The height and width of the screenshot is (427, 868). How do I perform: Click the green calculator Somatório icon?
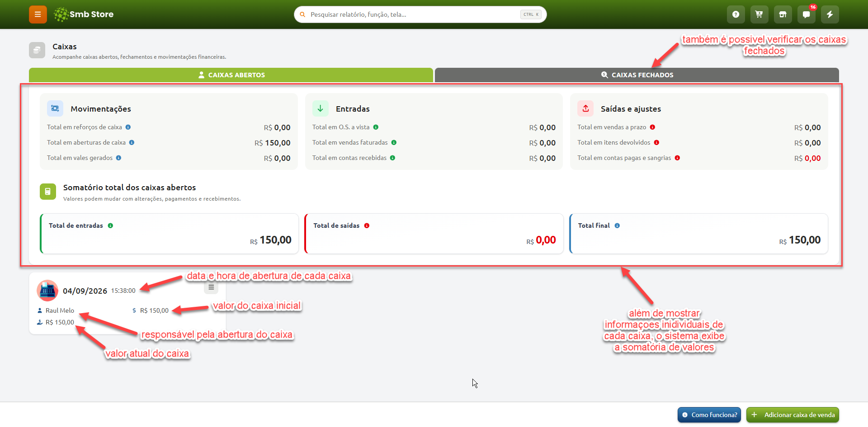[47, 191]
